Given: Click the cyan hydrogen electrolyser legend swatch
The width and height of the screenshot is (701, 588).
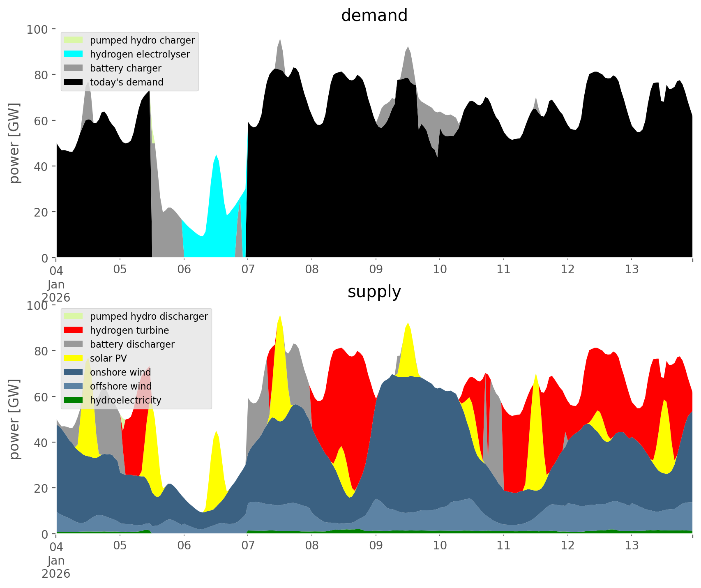Looking at the screenshot, I should click(74, 54).
